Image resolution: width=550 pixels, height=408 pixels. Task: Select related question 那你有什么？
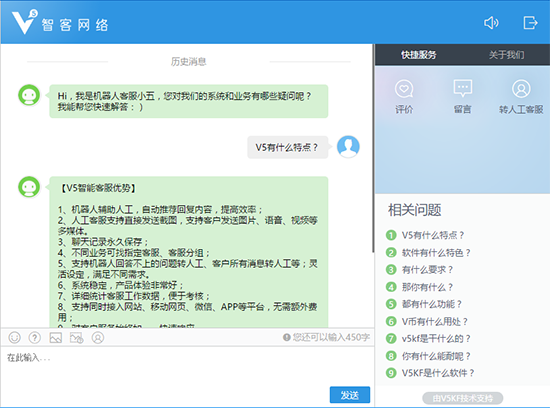420,287
